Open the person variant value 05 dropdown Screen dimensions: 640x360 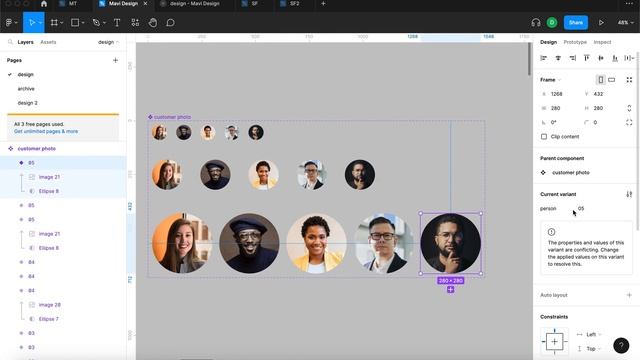[x=581, y=209]
